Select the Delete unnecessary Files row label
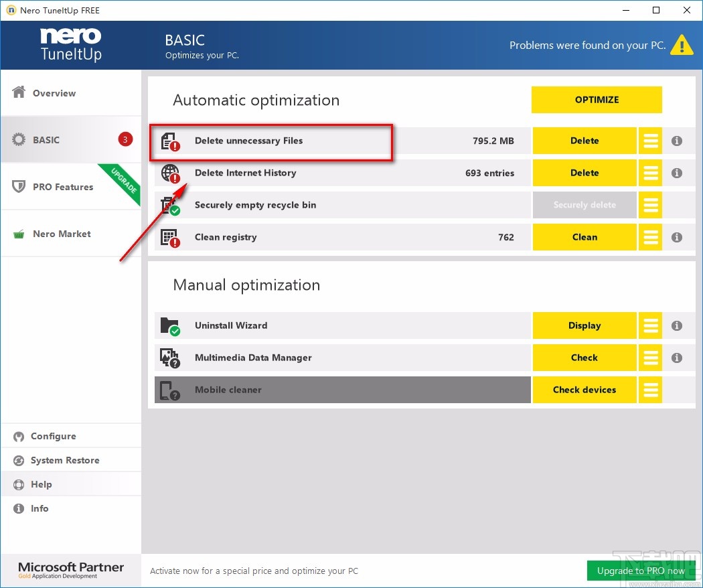This screenshot has height=588, width=703. tap(249, 141)
